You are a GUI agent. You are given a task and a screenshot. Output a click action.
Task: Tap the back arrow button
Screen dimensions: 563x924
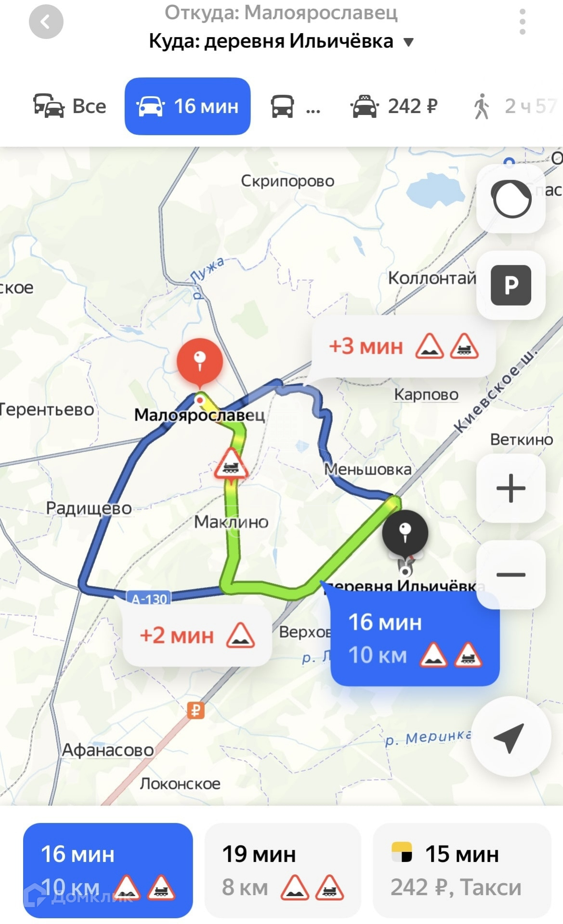pyautogui.click(x=46, y=22)
